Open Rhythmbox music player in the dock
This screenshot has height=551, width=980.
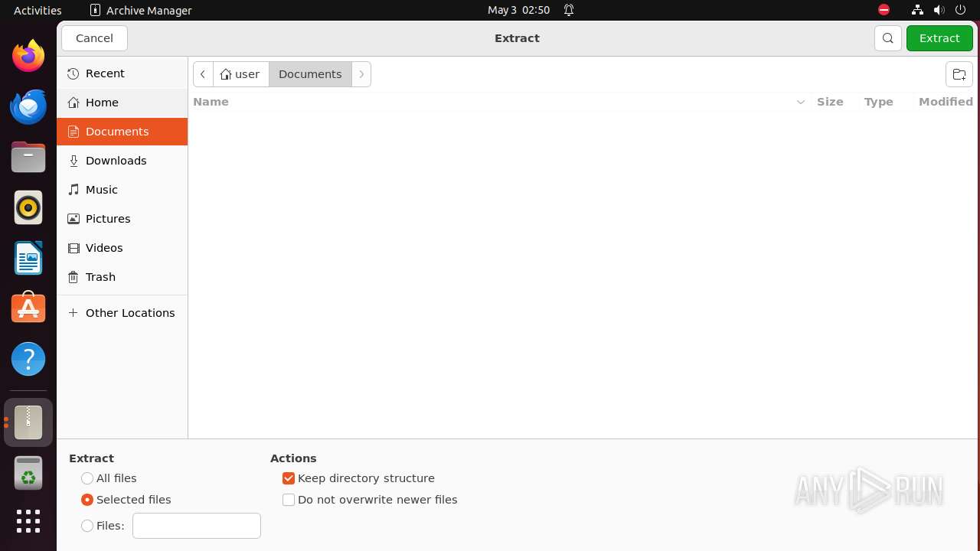[28, 207]
